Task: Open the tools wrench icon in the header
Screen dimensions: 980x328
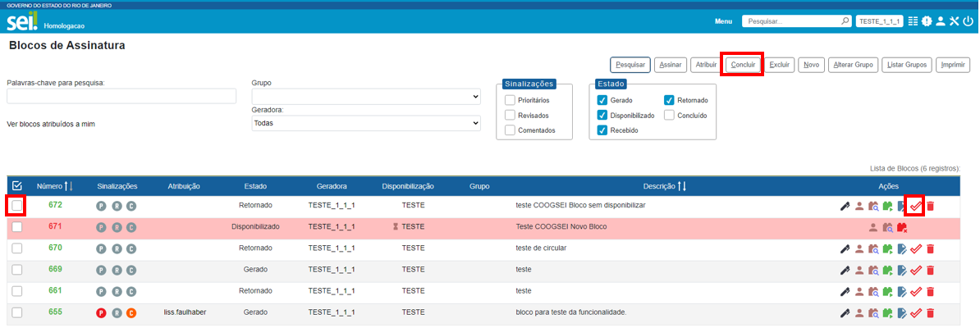Action: [954, 21]
